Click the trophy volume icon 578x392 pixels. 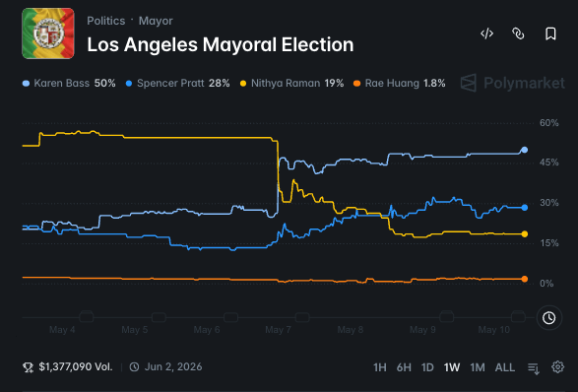tap(28, 367)
